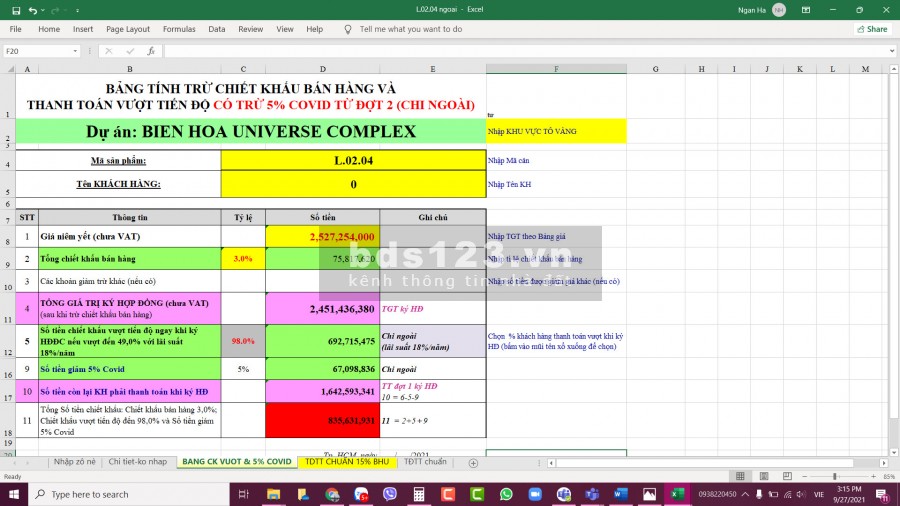Open the 'TĐTT CHUẨN 15% BHU' sheet tab
This screenshot has width=900, height=506.
pos(347,462)
